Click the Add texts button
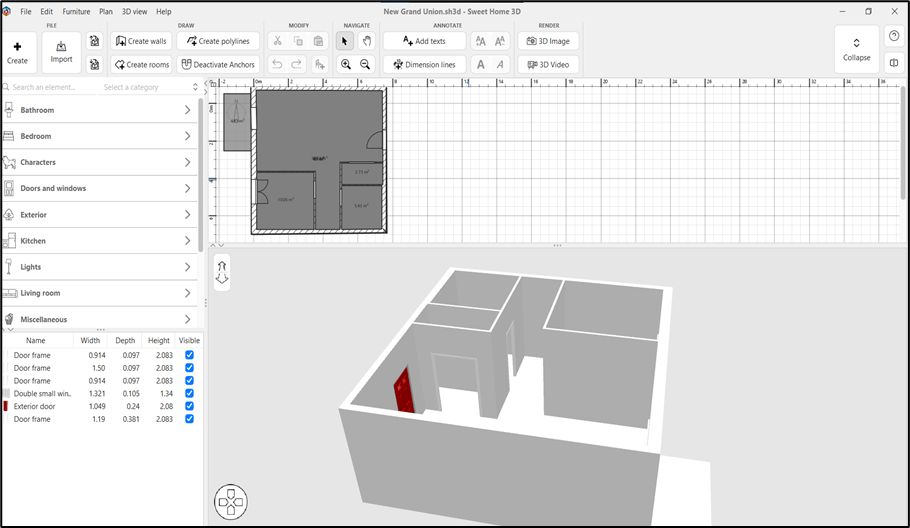Screen dimensions: 910x528 tap(424, 41)
